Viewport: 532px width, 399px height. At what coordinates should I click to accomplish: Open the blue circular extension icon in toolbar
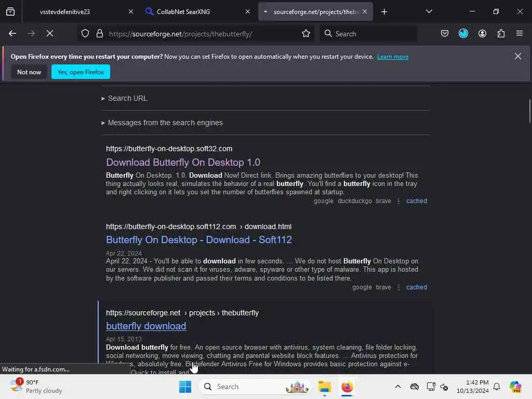point(463,34)
